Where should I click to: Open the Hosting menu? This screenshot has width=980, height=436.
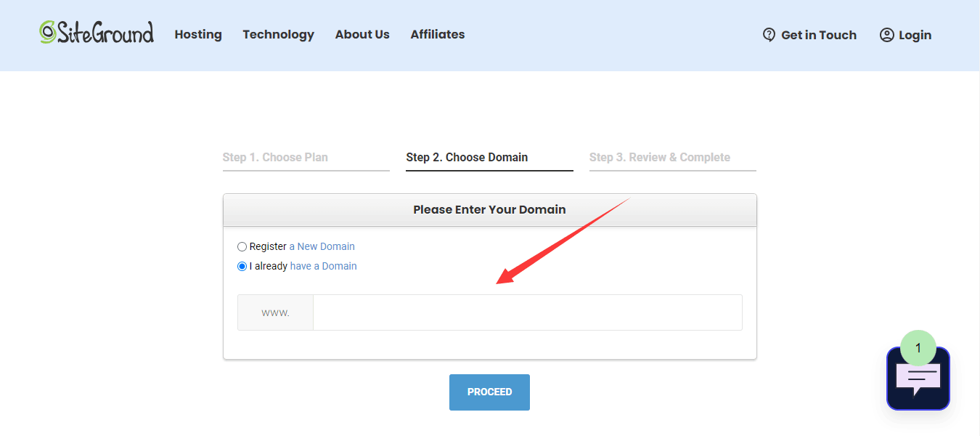click(x=198, y=35)
